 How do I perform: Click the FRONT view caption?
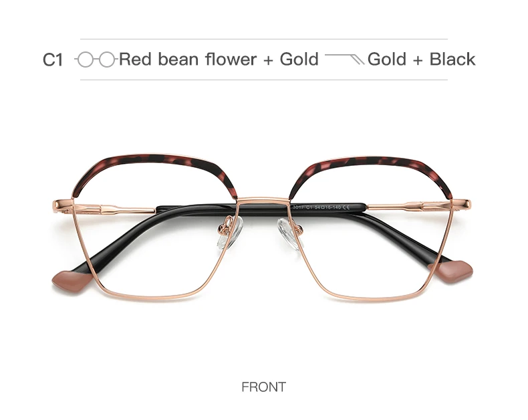(x=263, y=387)
